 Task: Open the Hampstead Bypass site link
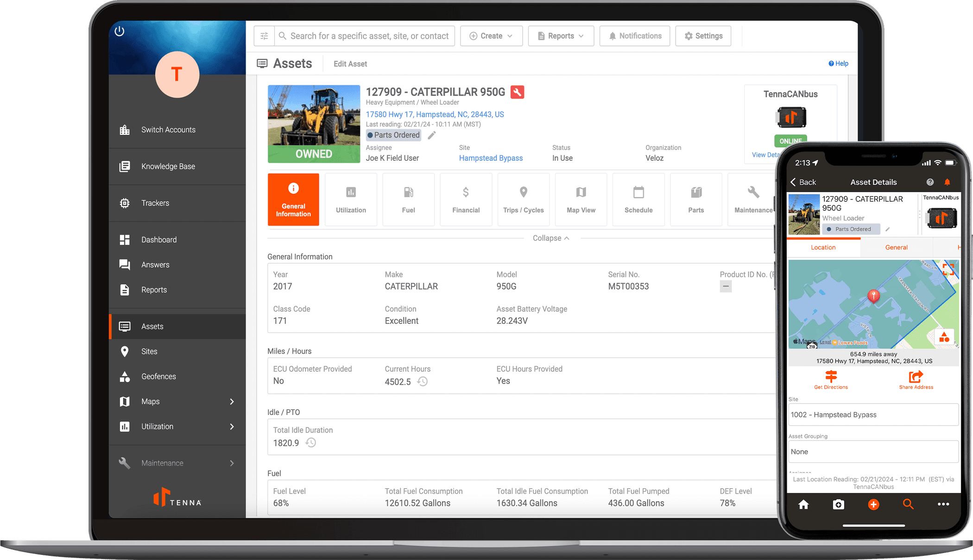click(x=491, y=158)
